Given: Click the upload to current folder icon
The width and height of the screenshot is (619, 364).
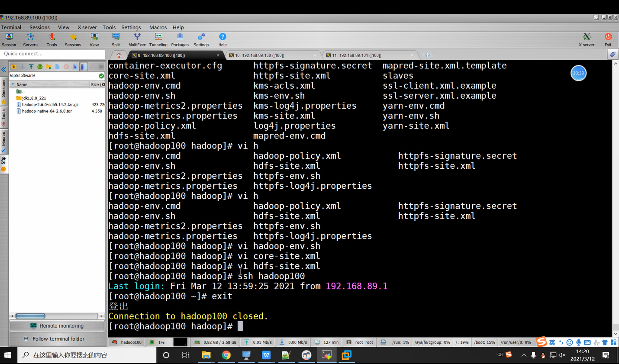Looking at the screenshot, I should point(31,67).
